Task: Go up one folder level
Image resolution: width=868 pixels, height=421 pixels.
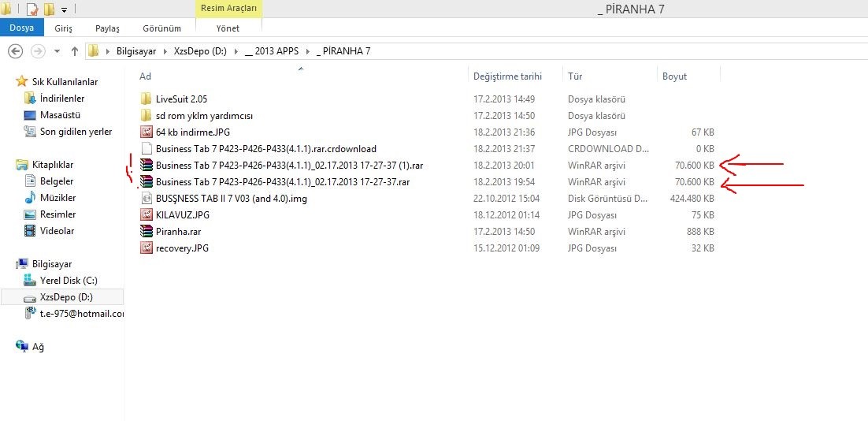Action: click(75, 51)
